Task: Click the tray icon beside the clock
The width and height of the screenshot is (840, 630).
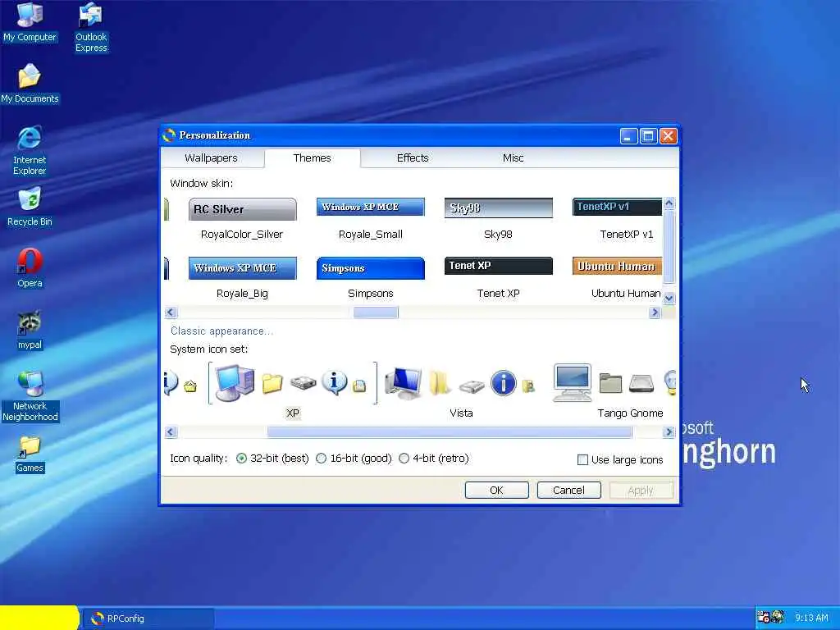Action: coord(778,617)
